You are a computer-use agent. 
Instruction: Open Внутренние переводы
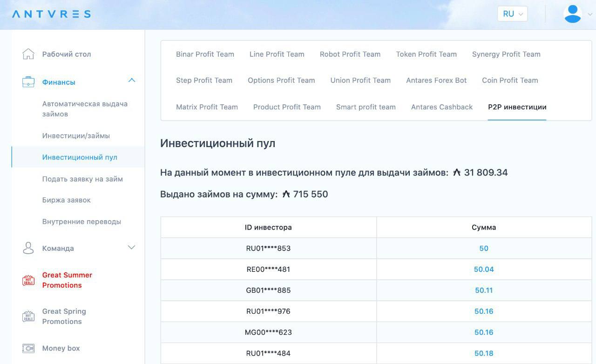point(81,222)
